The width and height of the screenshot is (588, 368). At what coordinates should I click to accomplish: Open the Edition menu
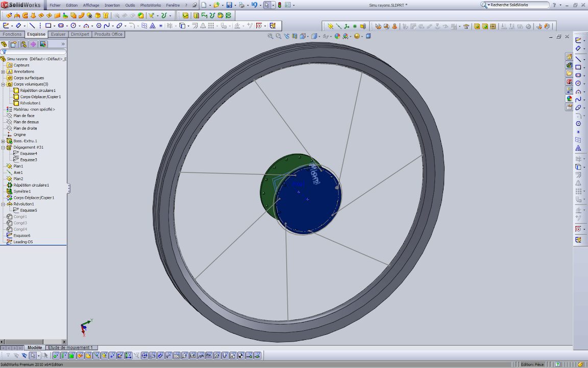[x=71, y=5]
